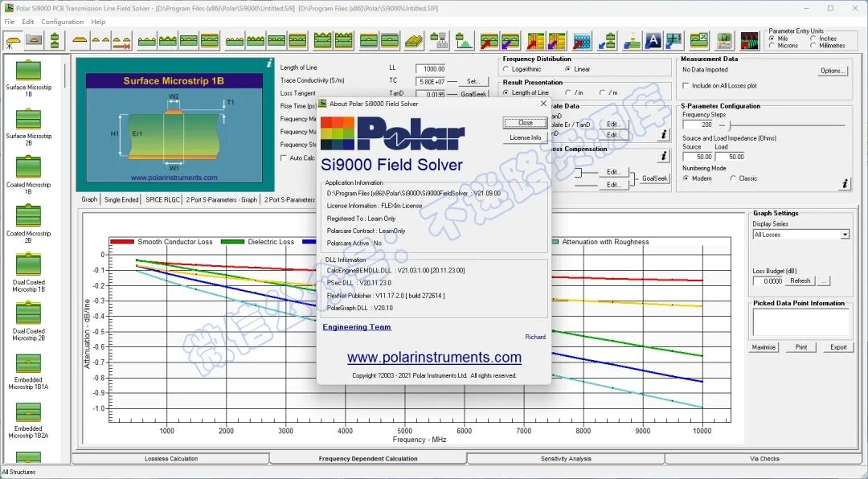This screenshot has height=479, width=868.
Task: Switch to SPICE RLGC tab
Action: (162, 199)
